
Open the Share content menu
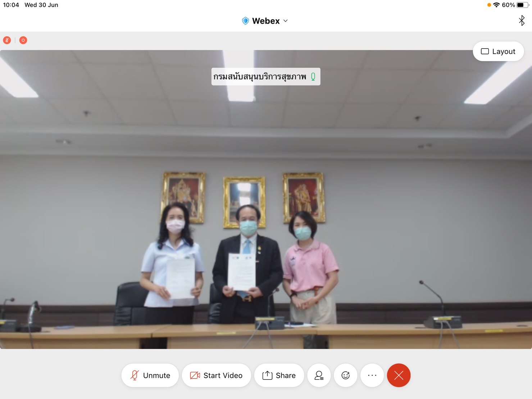(279, 375)
